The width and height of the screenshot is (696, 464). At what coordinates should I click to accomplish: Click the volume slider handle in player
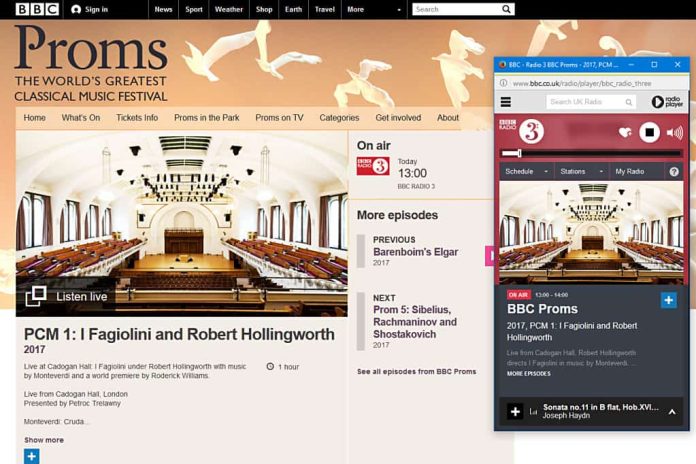coord(519,153)
